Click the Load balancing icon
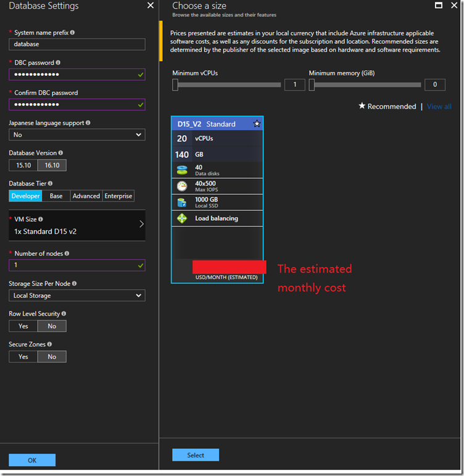464x476 pixels. tap(182, 218)
